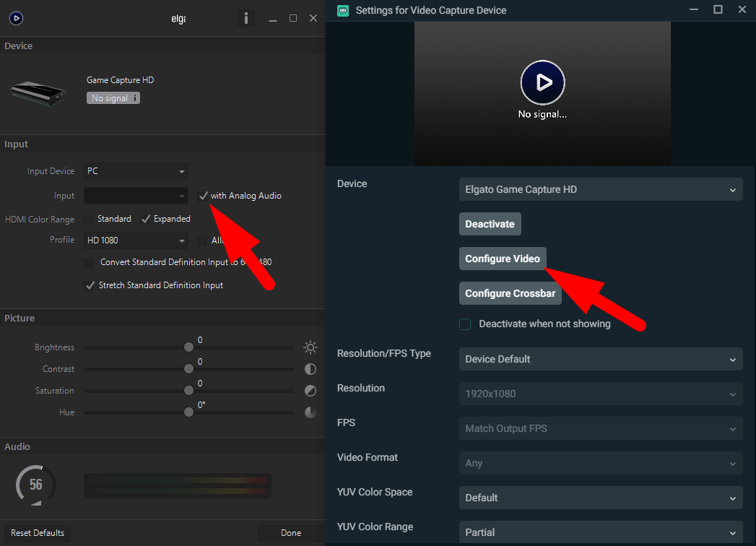Click the play logo in video preview
The image size is (756, 546).
[543, 82]
